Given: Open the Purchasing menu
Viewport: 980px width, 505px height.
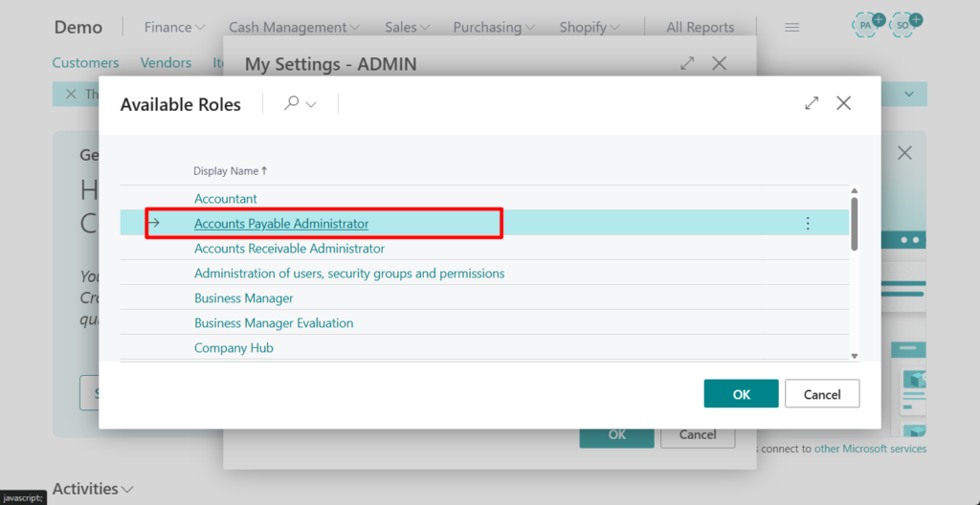Looking at the screenshot, I should [494, 28].
